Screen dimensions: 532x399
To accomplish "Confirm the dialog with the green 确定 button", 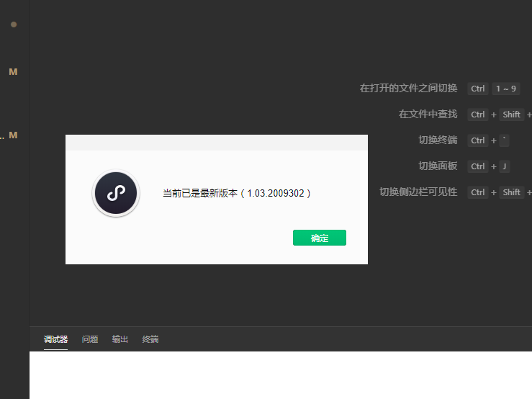I will click(319, 238).
